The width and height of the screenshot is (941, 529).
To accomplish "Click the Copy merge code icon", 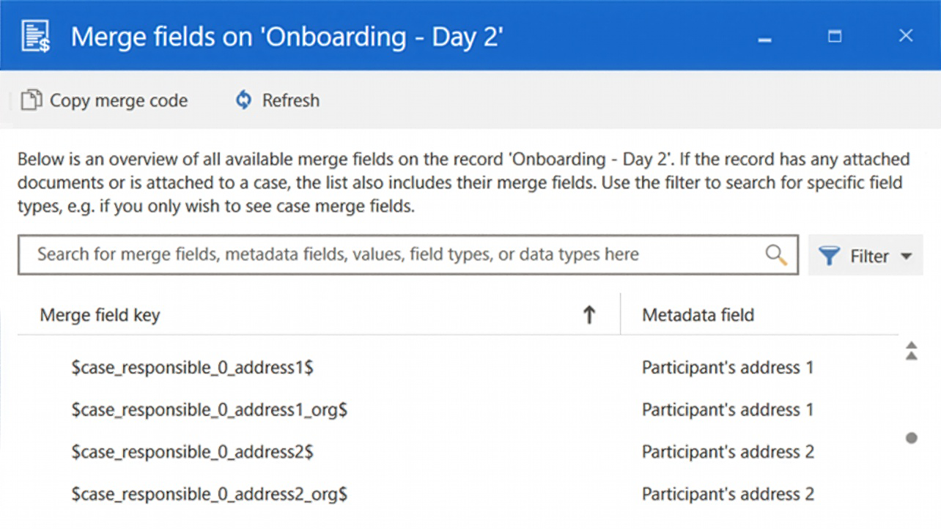I will pos(32,100).
